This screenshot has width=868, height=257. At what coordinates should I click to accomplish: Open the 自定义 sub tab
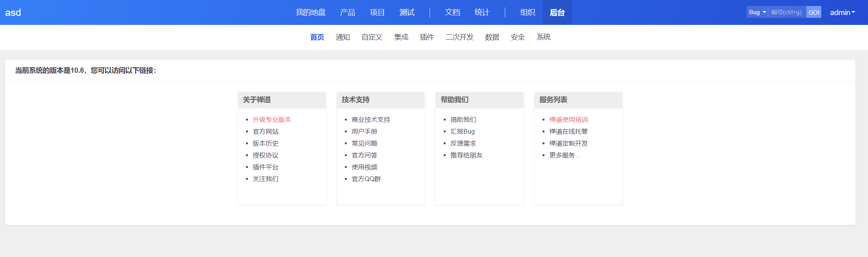[372, 37]
